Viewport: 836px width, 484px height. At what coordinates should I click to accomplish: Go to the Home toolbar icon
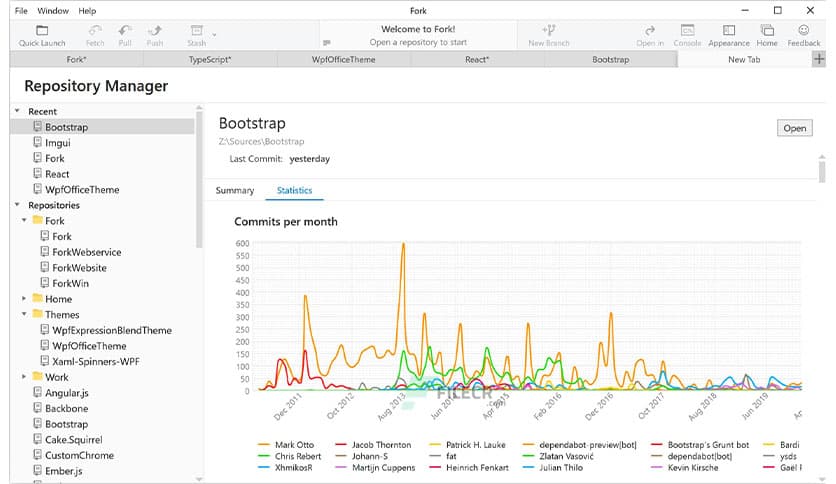(767, 31)
